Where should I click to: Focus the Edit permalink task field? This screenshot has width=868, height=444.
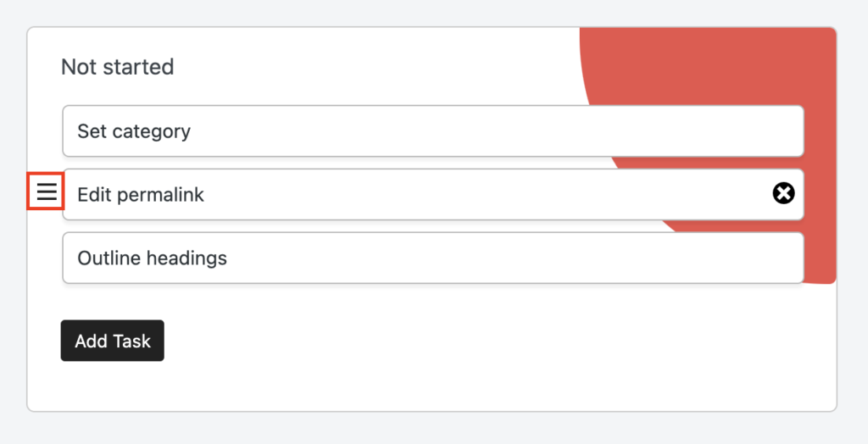[x=433, y=194]
